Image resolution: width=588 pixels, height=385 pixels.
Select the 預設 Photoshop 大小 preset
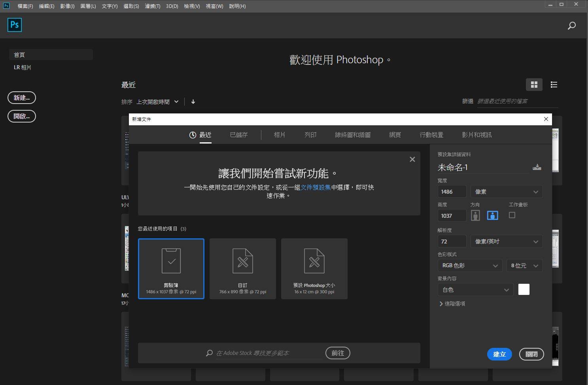click(x=314, y=269)
